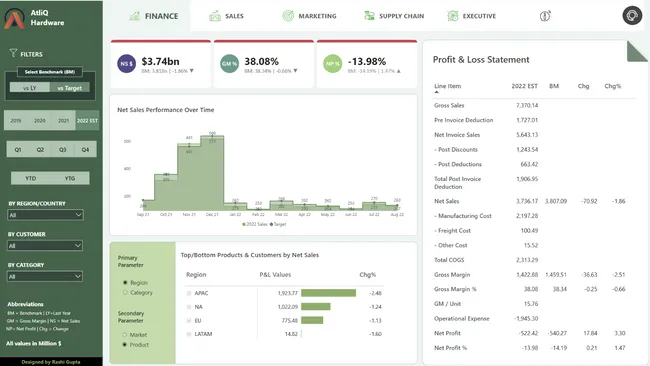Click the Filters funnel icon
Viewport: 650px width, 366px height.
point(13,53)
